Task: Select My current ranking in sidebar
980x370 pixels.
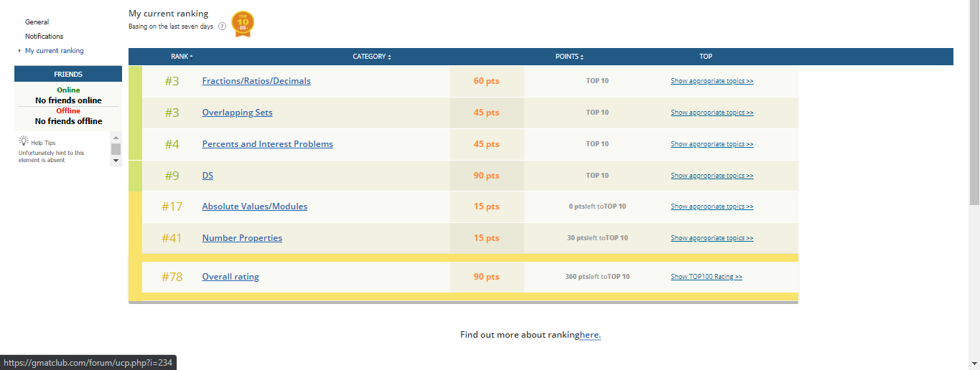Action: coord(55,51)
